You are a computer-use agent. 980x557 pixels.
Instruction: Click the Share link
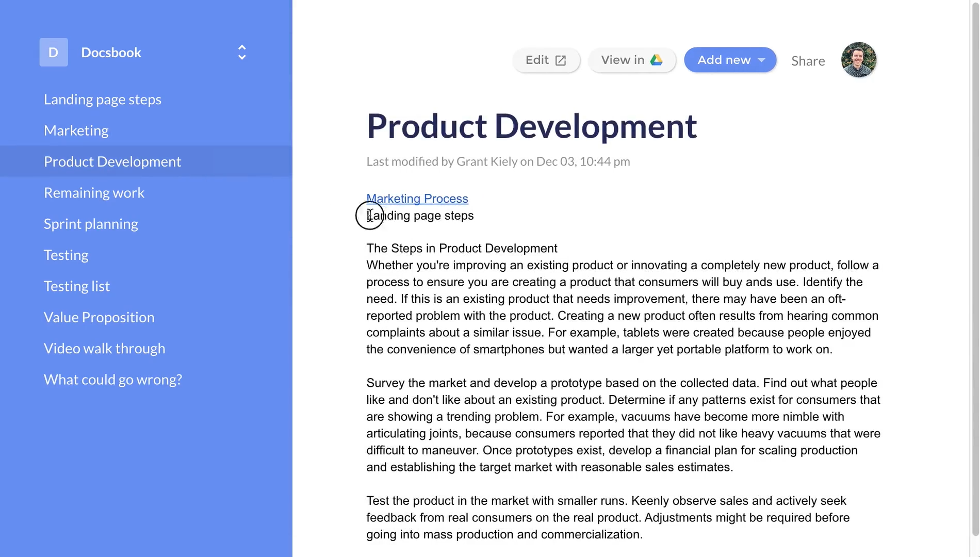(x=808, y=61)
